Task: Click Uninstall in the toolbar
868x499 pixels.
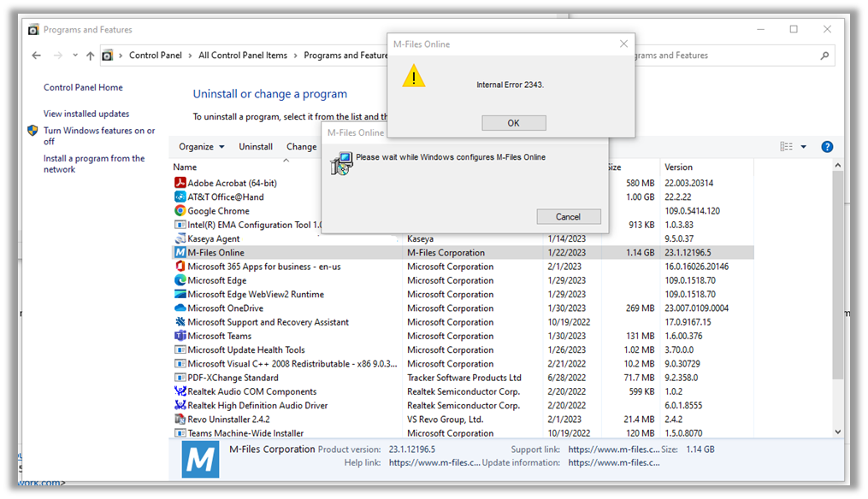Action: pyautogui.click(x=256, y=147)
